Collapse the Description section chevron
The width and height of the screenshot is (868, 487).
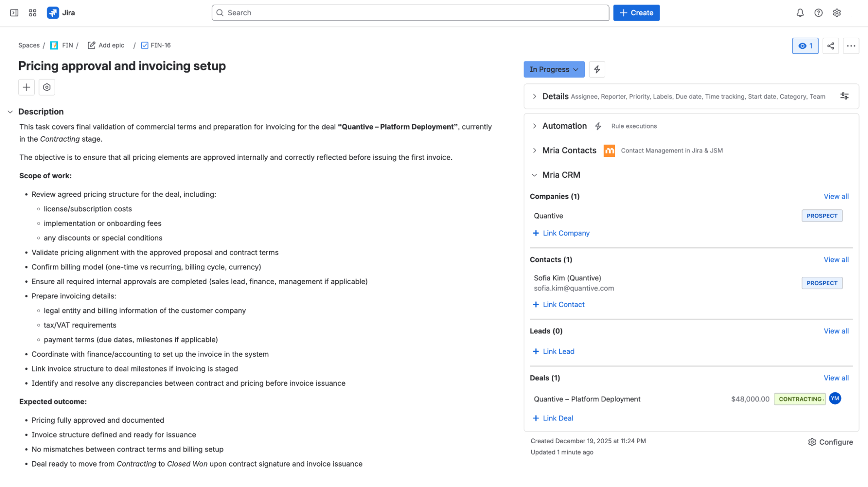[x=10, y=112]
